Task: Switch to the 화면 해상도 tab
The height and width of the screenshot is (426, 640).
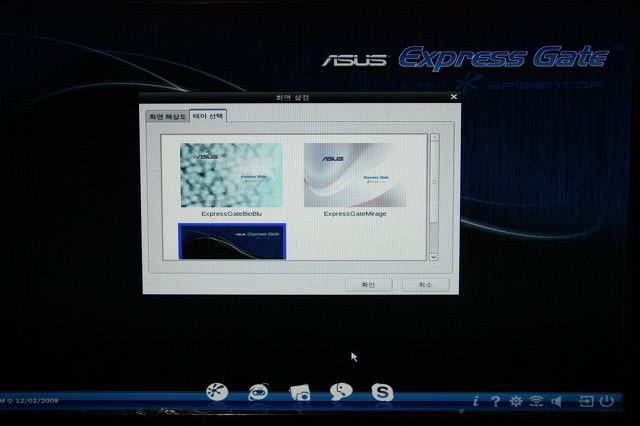Action: click(x=167, y=117)
